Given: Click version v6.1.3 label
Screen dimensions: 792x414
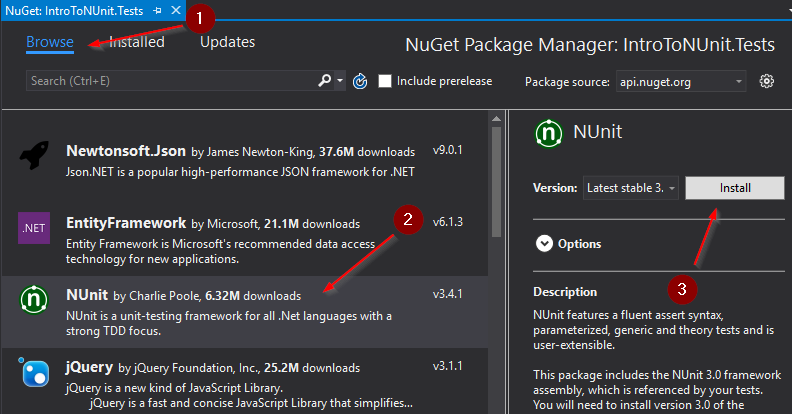Looking at the screenshot, I should (448, 222).
